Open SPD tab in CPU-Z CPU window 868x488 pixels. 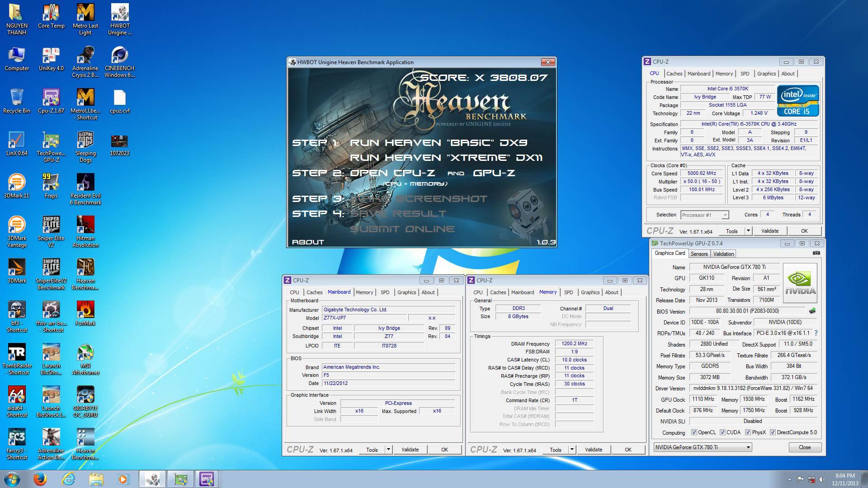pyautogui.click(x=745, y=74)
